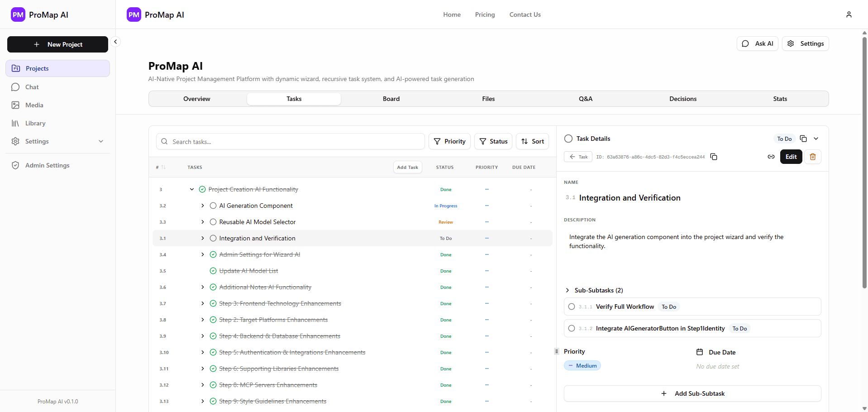The image size is (868, 412).
Task: Switch to the Board tab
Action: tap(391, 99)
